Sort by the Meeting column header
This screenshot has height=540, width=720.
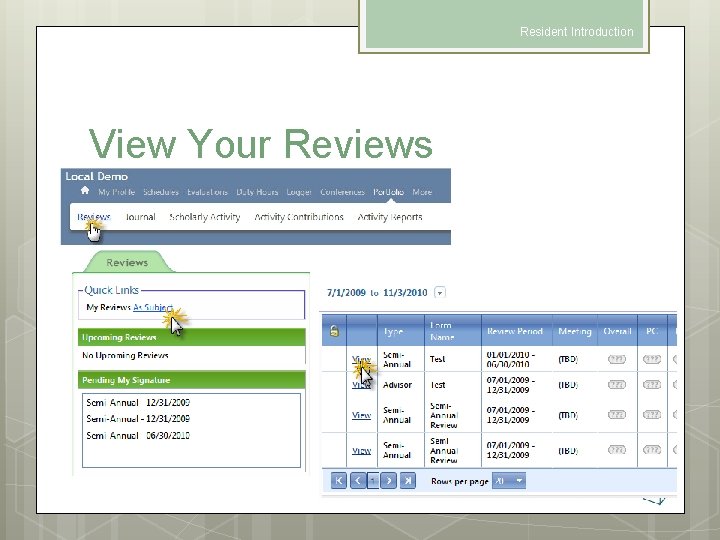tap(574, 331)
